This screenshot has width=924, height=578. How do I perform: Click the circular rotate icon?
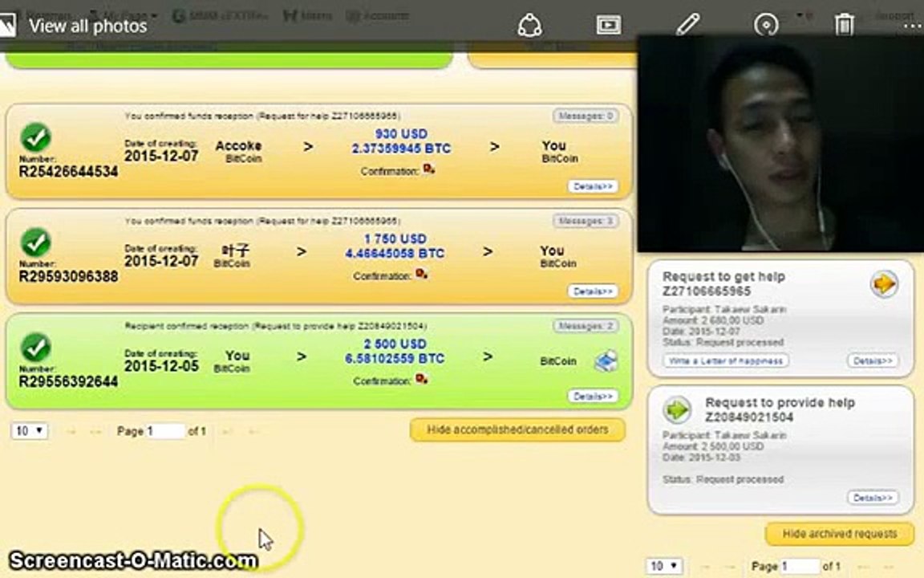point(766,26)
